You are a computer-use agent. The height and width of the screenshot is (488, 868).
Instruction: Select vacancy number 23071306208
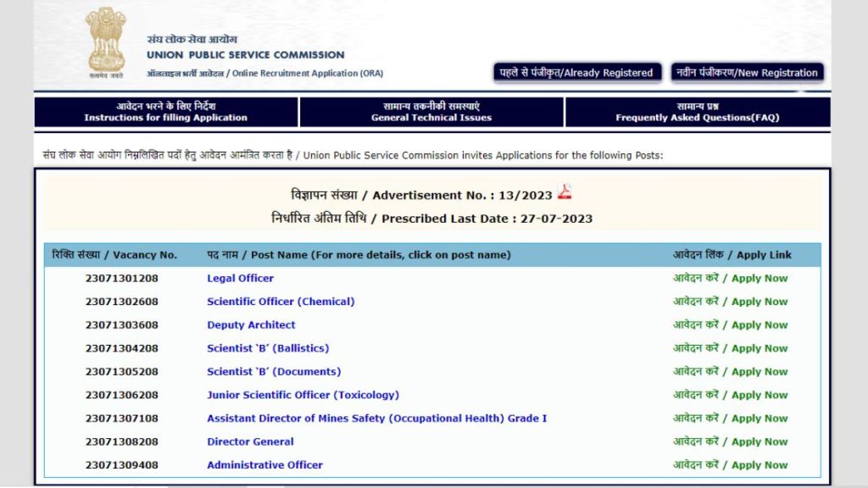pos(122,395)
